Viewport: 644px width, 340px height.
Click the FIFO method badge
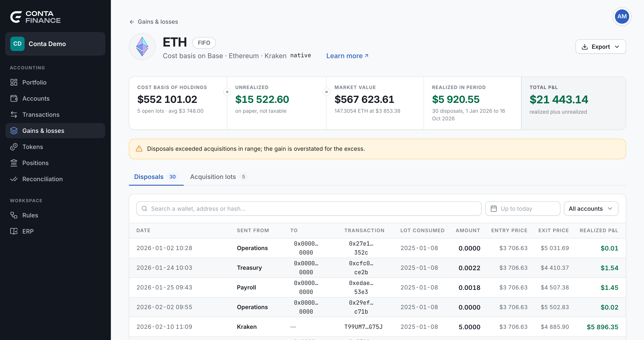point(204,43)
